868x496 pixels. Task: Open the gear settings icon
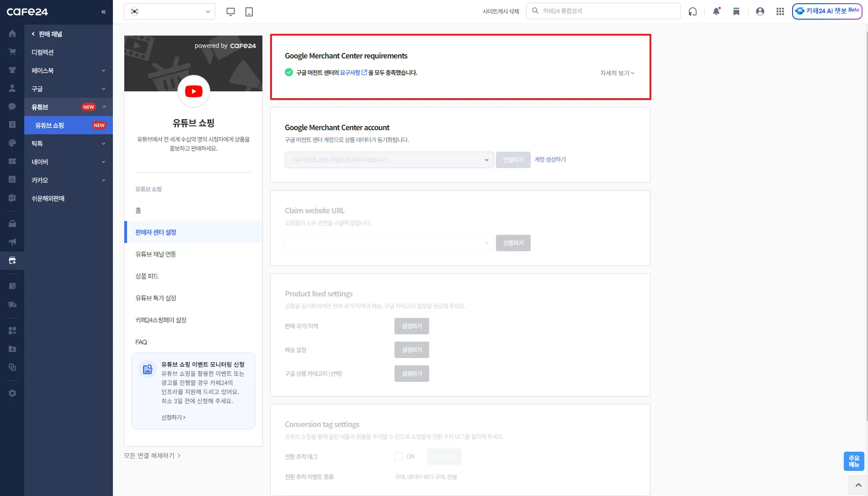pos(12,393)
